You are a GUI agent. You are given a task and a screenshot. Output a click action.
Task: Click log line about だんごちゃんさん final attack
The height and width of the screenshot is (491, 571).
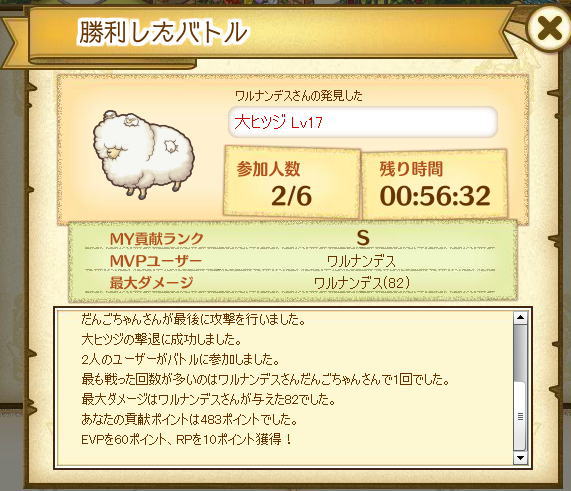(x=193, y=319)
